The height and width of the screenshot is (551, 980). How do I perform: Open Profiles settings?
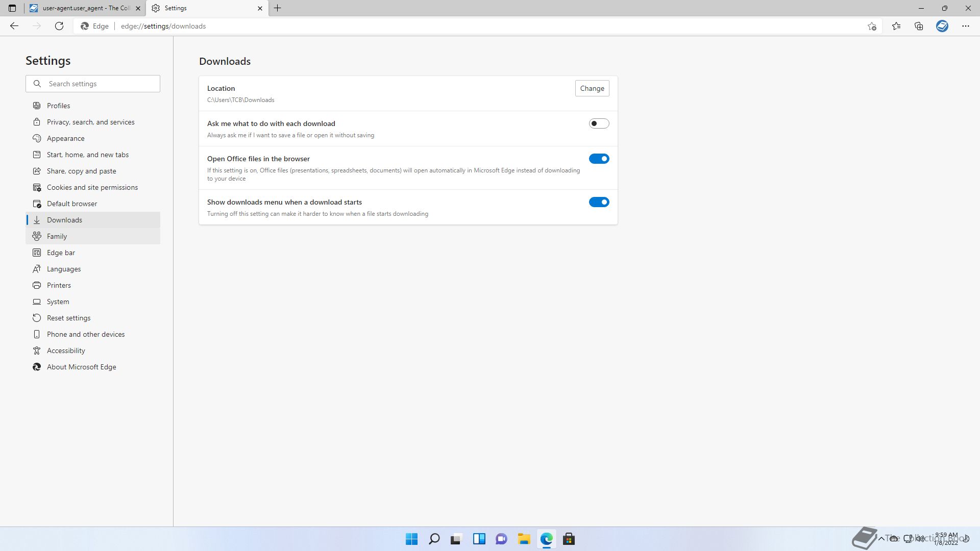tap(93, 106)
